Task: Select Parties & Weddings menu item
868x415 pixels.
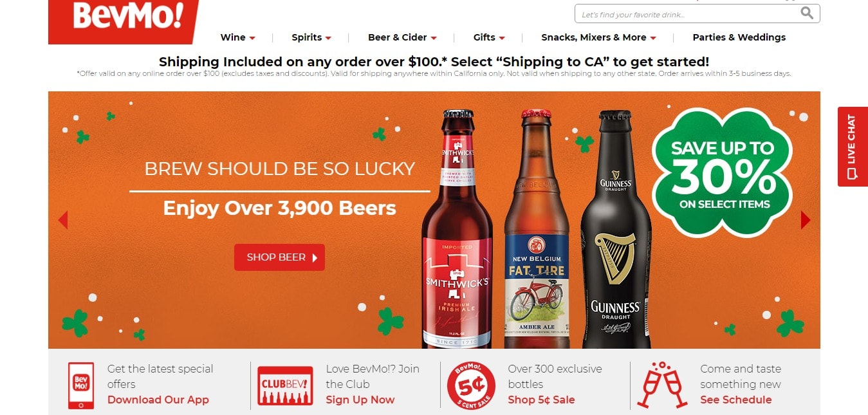Action: (x=739, y=37)
